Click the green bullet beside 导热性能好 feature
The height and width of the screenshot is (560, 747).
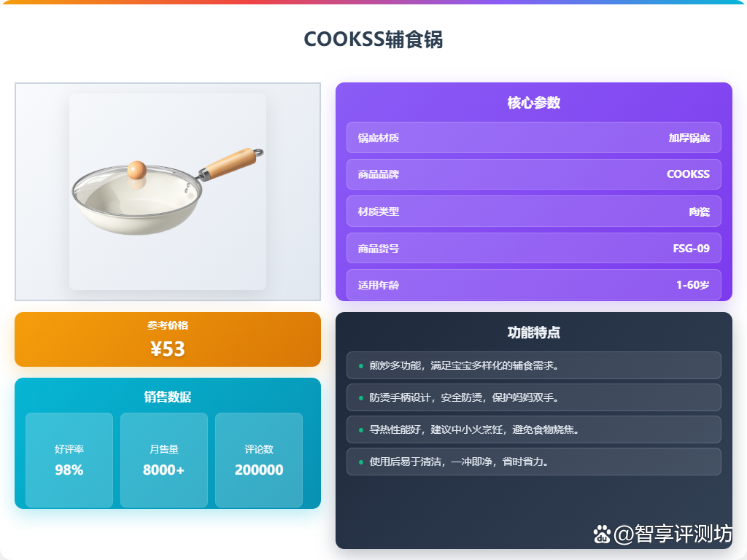pos(360,430)
